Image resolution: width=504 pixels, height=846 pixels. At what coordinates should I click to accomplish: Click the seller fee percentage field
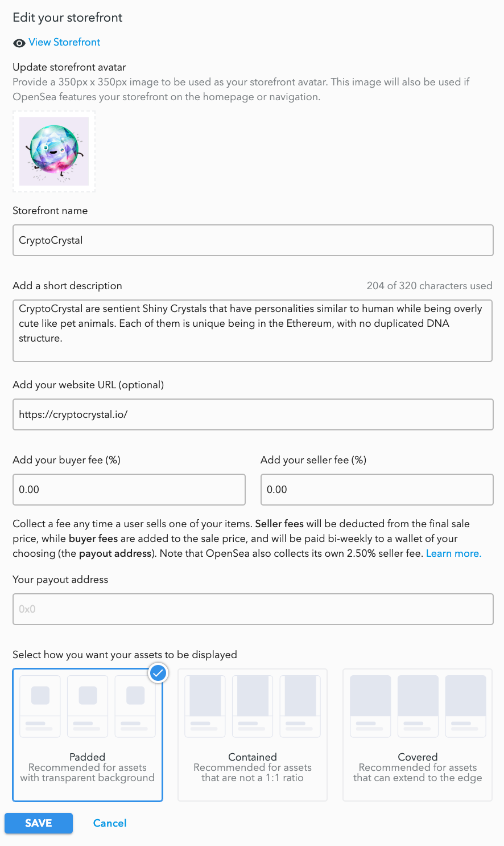[377, 490]
